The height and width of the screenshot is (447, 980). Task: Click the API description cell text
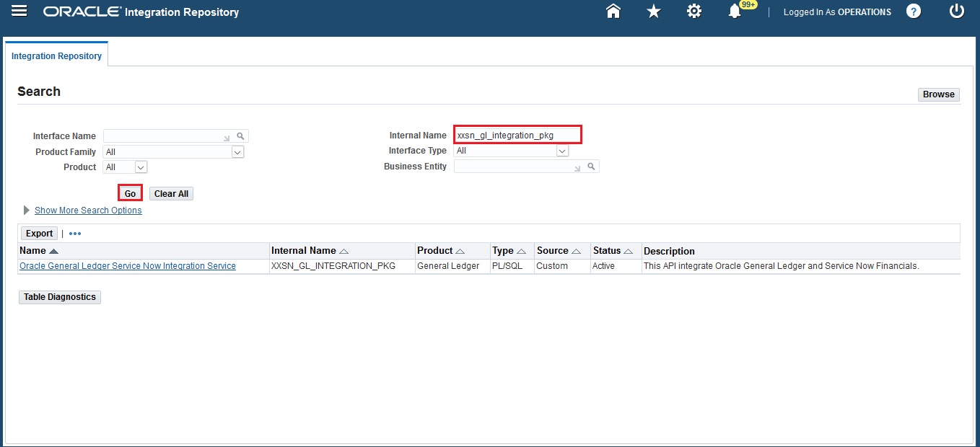point(782,266)
